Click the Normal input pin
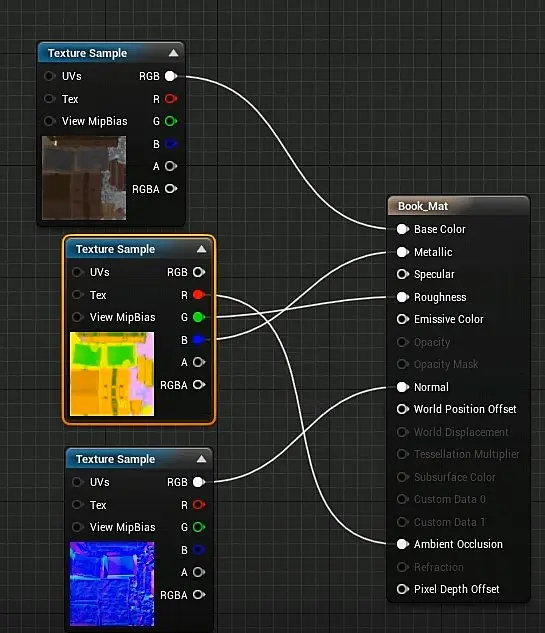 pos(402,387)
